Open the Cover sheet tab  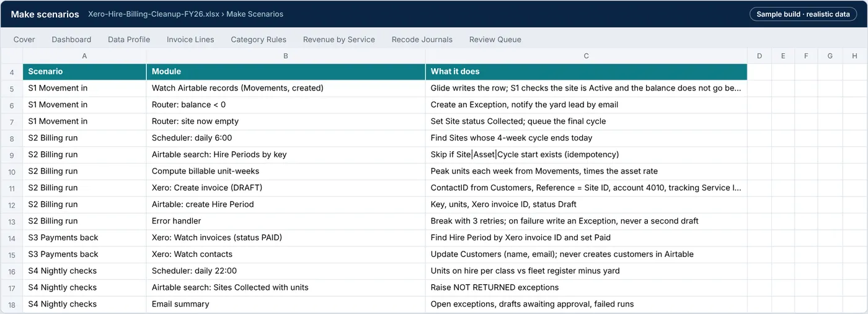pos(24,39)
